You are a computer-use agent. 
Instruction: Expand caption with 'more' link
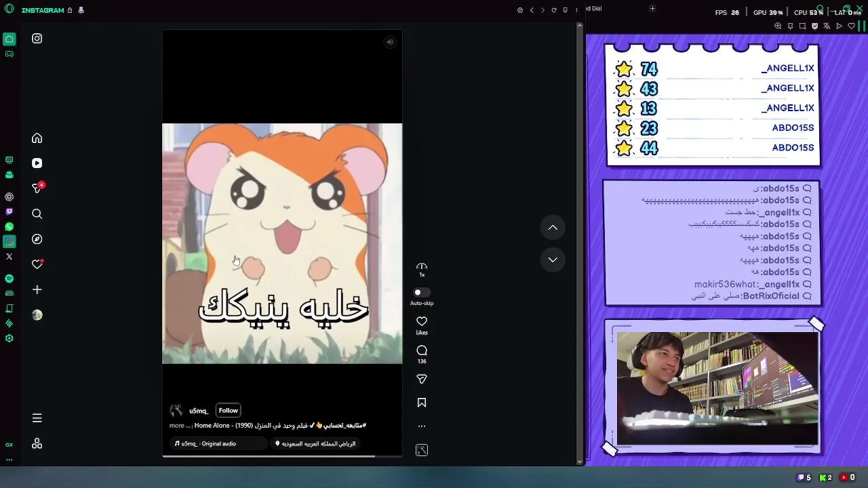(177, 426)
